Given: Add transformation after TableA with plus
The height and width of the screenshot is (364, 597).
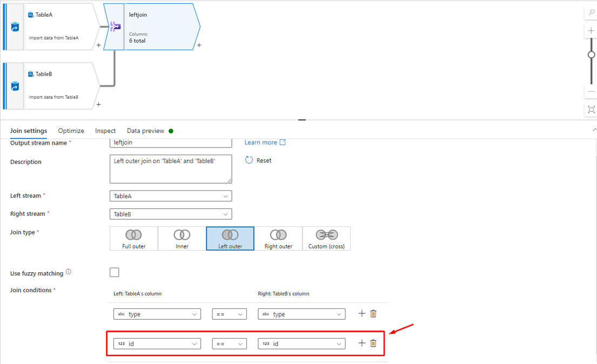Looking at the screenshot, I should coord(99,45).
